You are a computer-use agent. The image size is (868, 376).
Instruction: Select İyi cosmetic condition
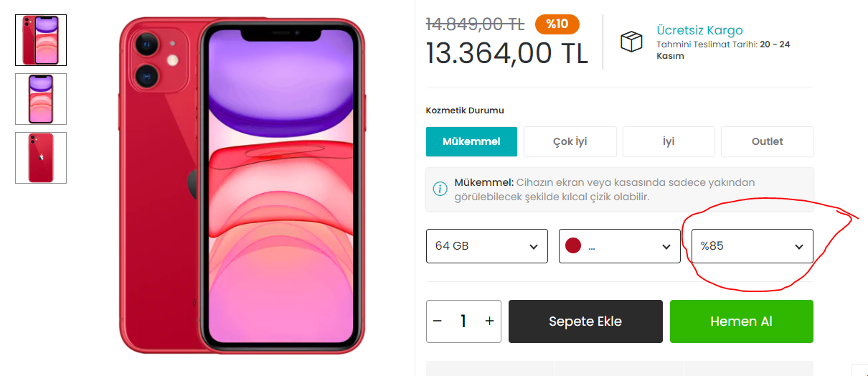point(669,141)
